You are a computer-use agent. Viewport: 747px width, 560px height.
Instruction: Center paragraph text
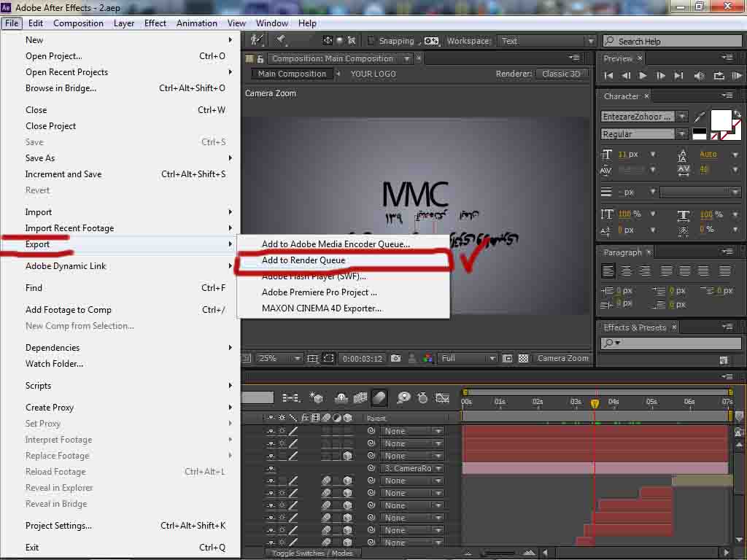(626, 271)
